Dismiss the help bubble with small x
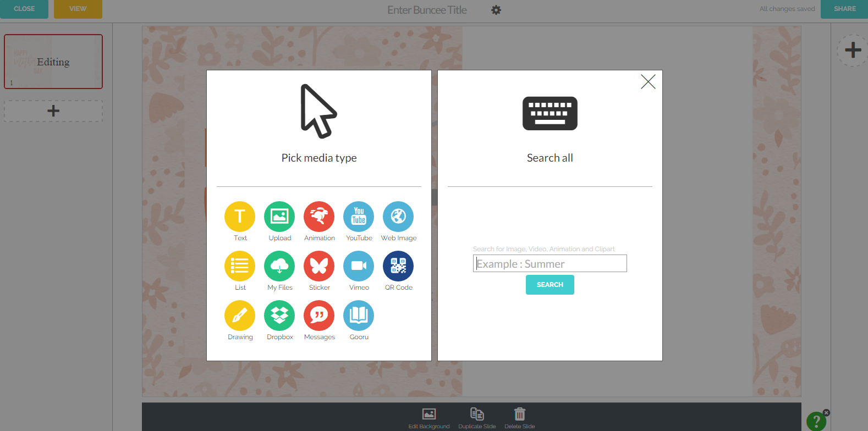The width and height of the screenshot is (868, 431). [826, 412]
